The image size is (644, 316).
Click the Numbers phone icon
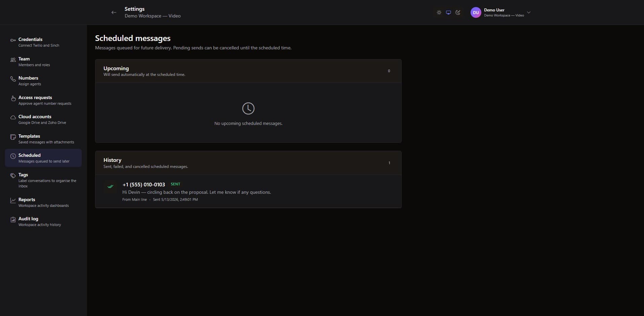[x=13, y=79]
